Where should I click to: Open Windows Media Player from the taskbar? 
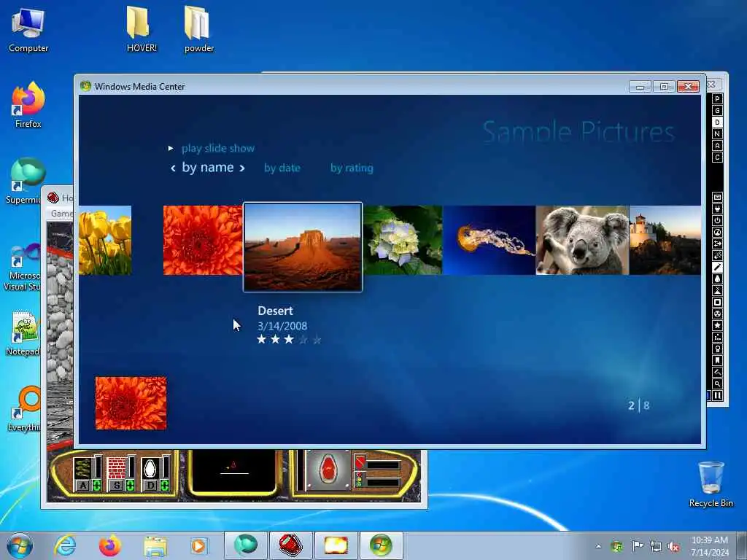point(198,545)
